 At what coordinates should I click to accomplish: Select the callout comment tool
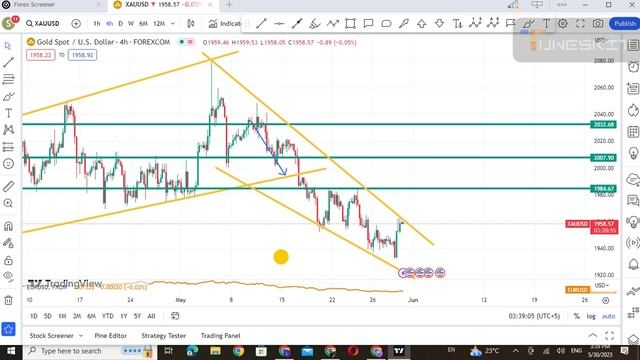point(368,24)
